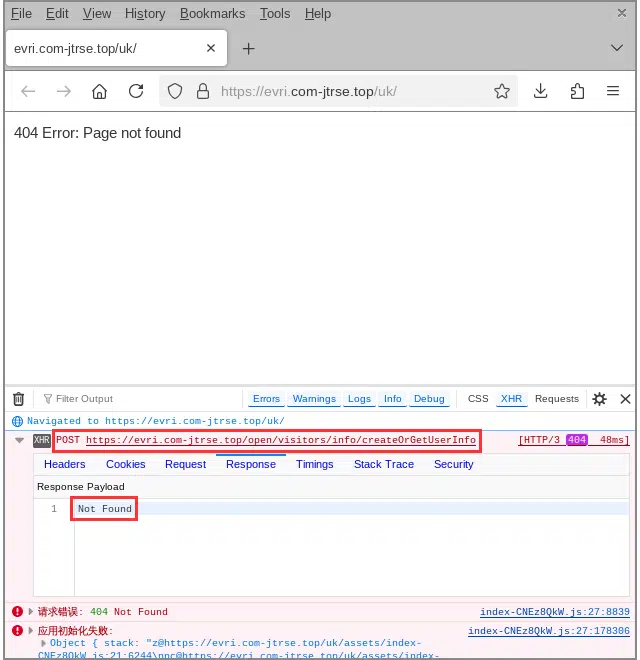The image size is (640, 660).
Task: List all tabs dropdown chevron
Action: (616, 48)
